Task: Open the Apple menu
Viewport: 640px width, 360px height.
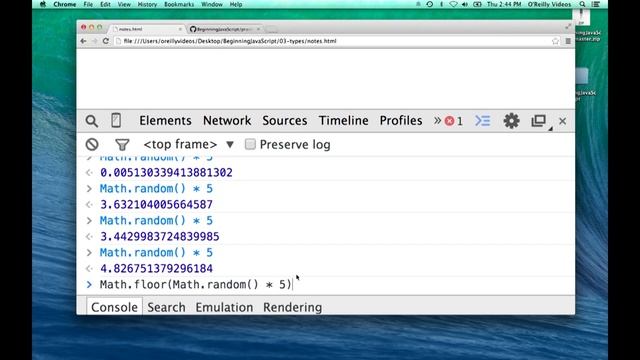Action: 43,4
